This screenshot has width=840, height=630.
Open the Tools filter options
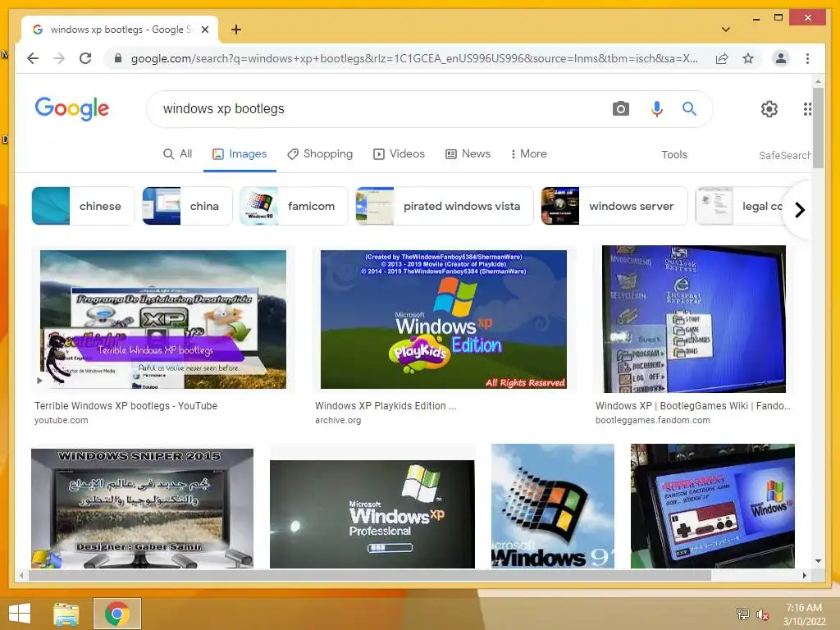[x=674, y=154]
